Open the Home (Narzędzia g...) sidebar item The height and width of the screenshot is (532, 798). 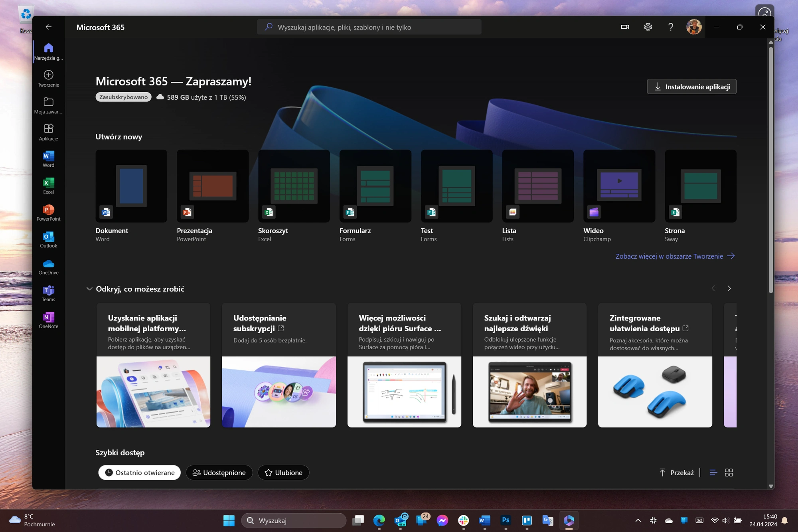(48, 52)
